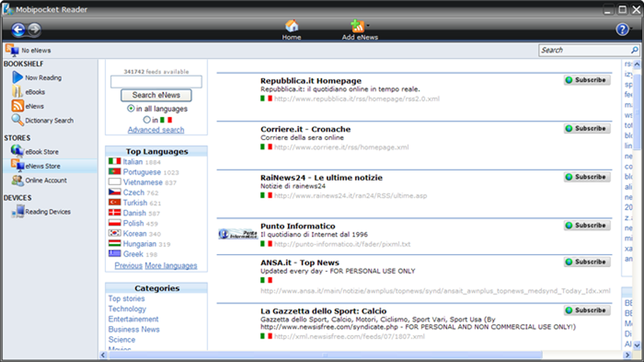
Task: Open the Technology category
Action: [x=128, y=309]
